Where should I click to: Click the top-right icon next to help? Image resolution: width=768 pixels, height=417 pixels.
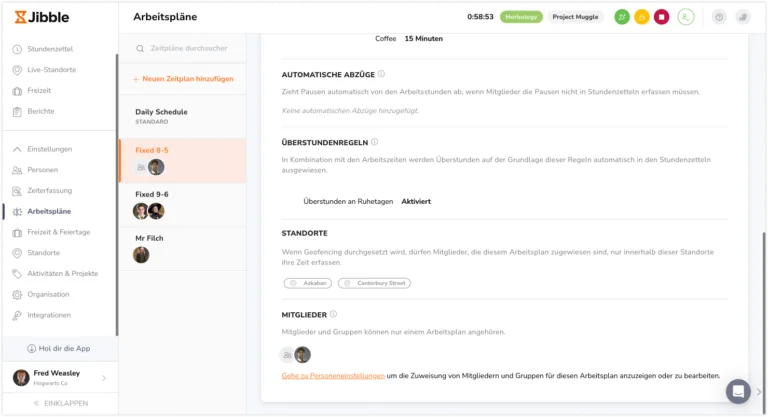pos(743,17)
